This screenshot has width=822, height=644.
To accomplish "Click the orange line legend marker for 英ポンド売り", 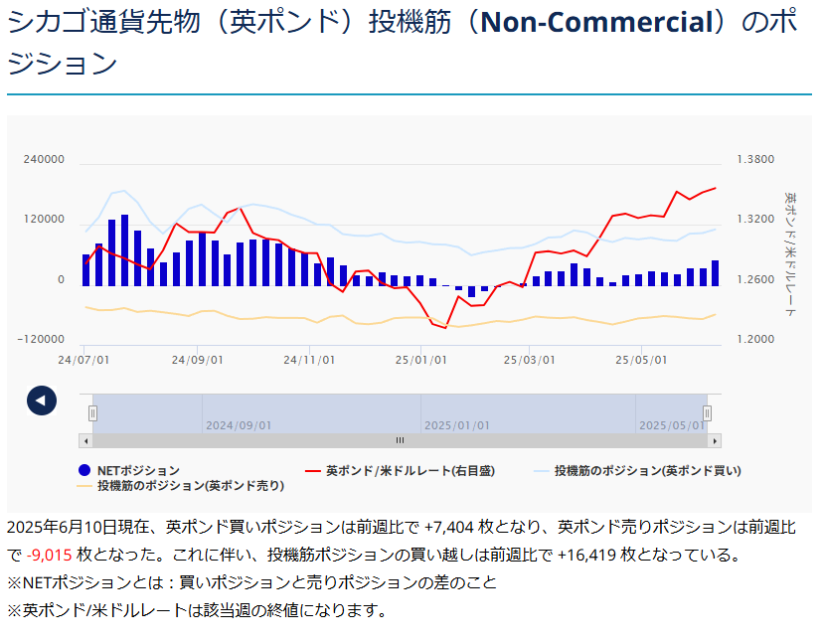I will 85,486.
